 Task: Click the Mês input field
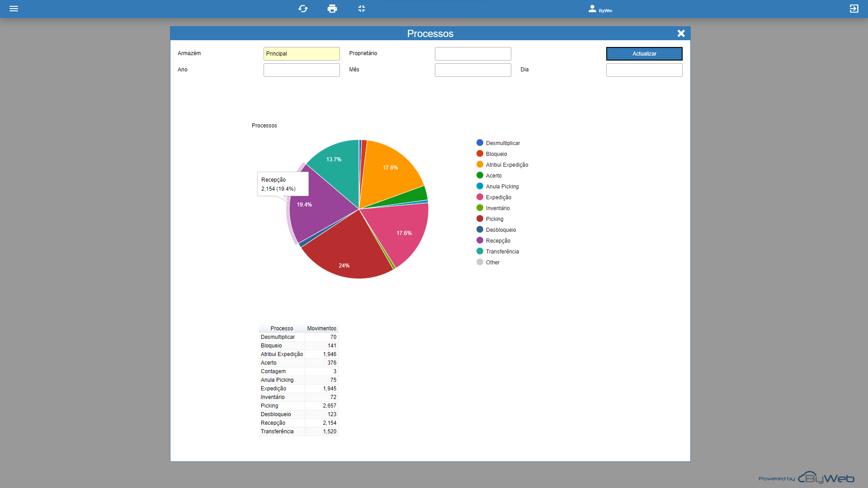click(473, 70)
